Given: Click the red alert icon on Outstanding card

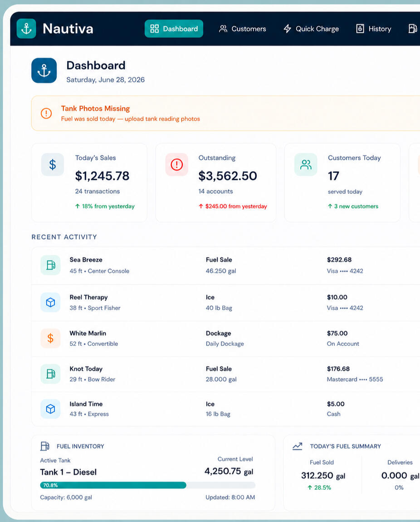Looking at the screenshot, I should click(176, 164).
